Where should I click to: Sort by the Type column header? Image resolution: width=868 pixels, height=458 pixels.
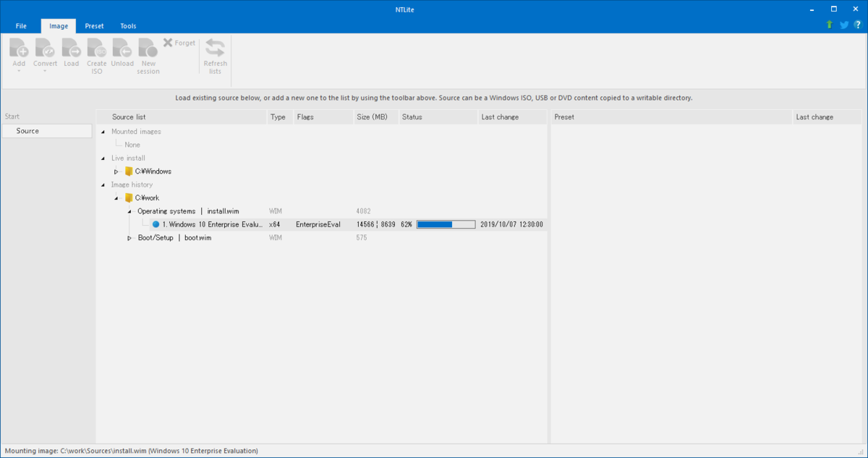point(279,117)
